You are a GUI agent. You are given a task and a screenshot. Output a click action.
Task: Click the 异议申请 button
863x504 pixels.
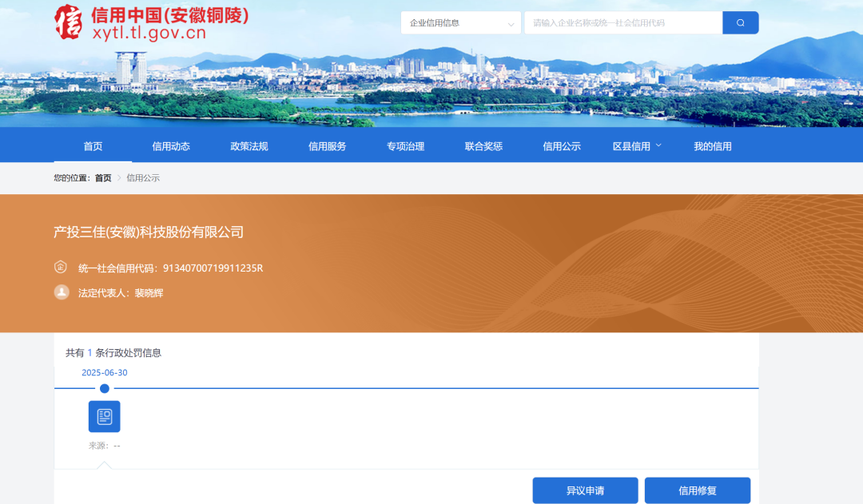[x=585, y=490]
